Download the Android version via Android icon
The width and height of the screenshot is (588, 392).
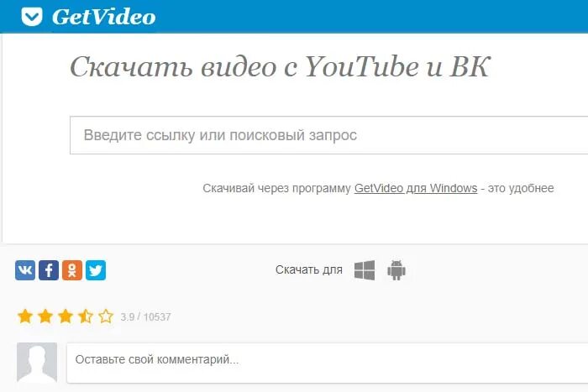[x=396, y=270]
